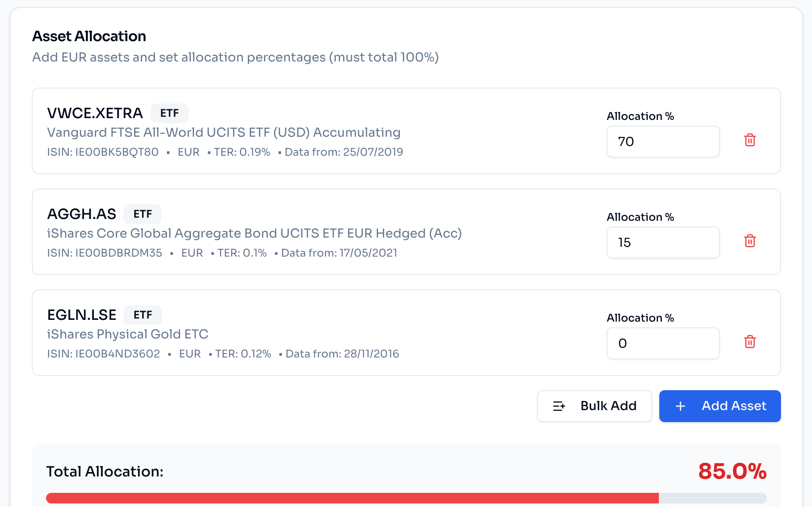Click the red total allocation progress bar
812x507 pixels.
point(352,498)
